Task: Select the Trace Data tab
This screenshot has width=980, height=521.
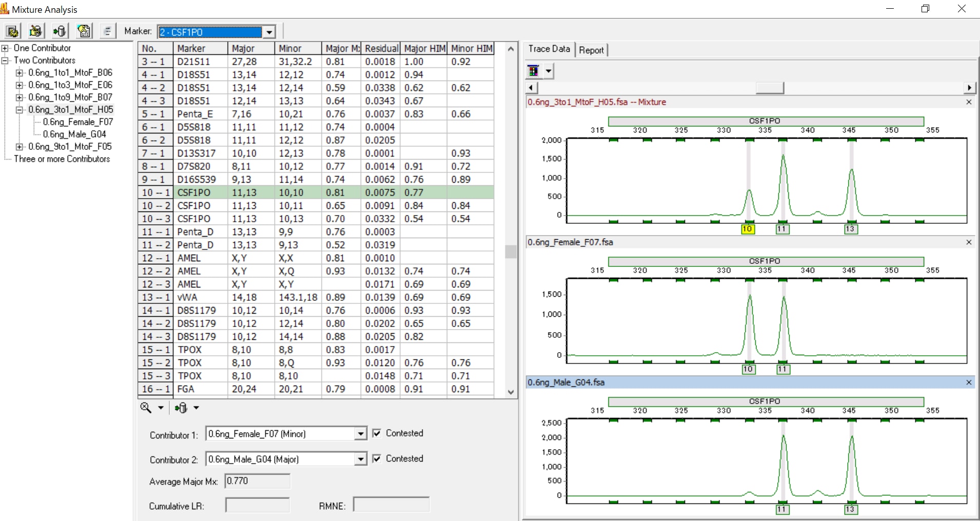Action: coord(549,49)
